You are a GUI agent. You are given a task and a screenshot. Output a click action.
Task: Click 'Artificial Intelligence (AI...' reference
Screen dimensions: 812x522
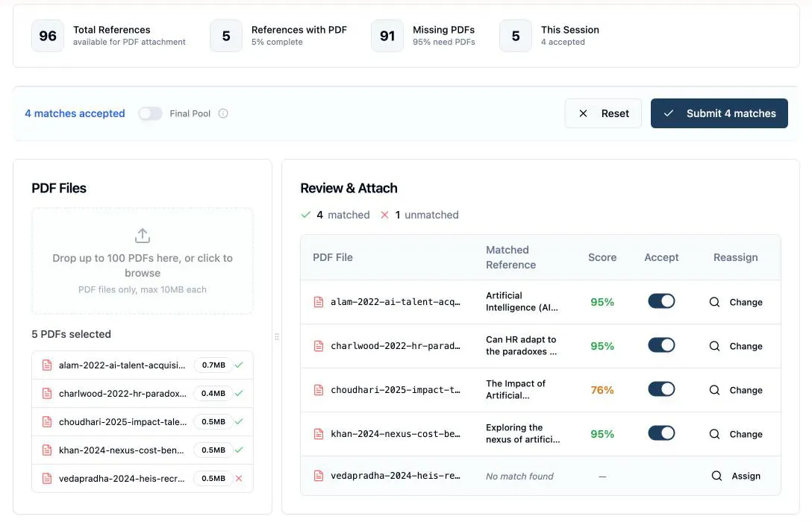point(522,301)
